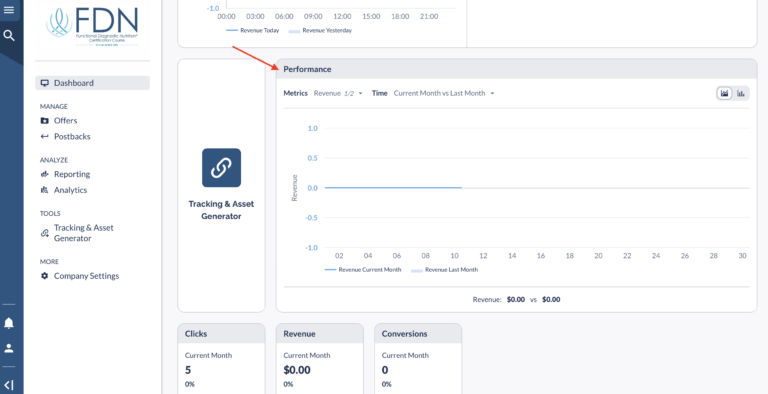Click the Clicks card header
The image size is (768, 394).
221,334
